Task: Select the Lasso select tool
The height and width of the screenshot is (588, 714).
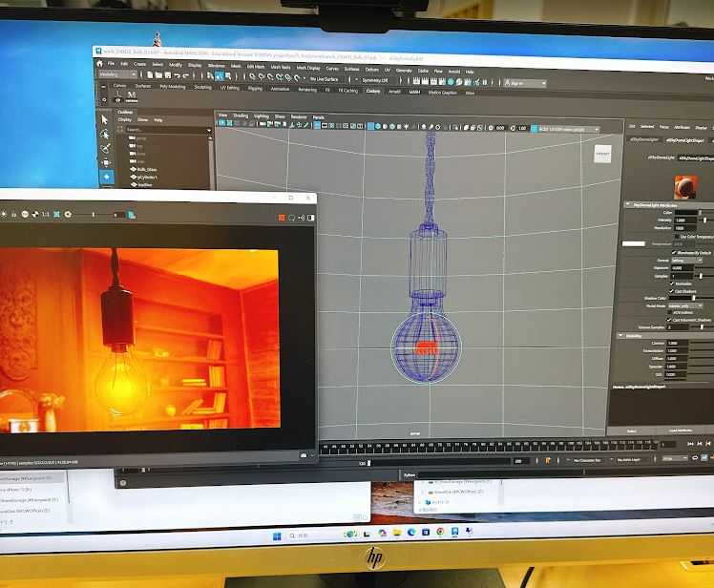Action: coord(105,135)
